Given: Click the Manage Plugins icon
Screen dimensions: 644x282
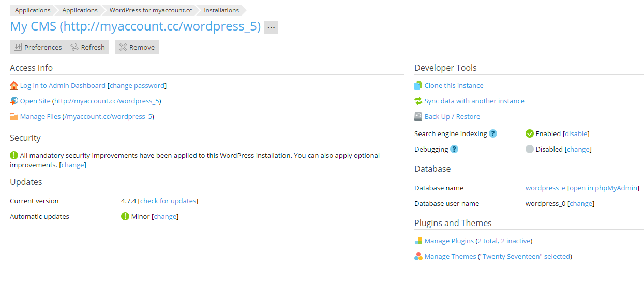Looking at the screenshot, I should [x=418, y=241].
